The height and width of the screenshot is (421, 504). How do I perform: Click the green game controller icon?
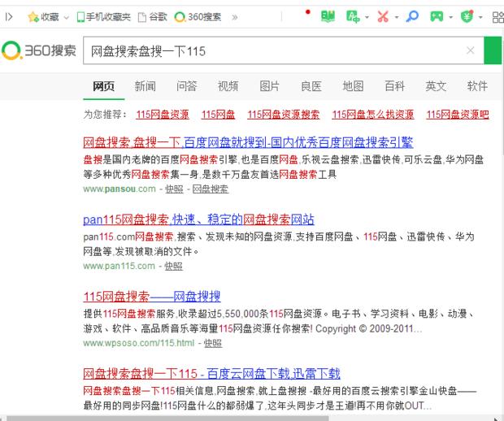tap(437, 16)
